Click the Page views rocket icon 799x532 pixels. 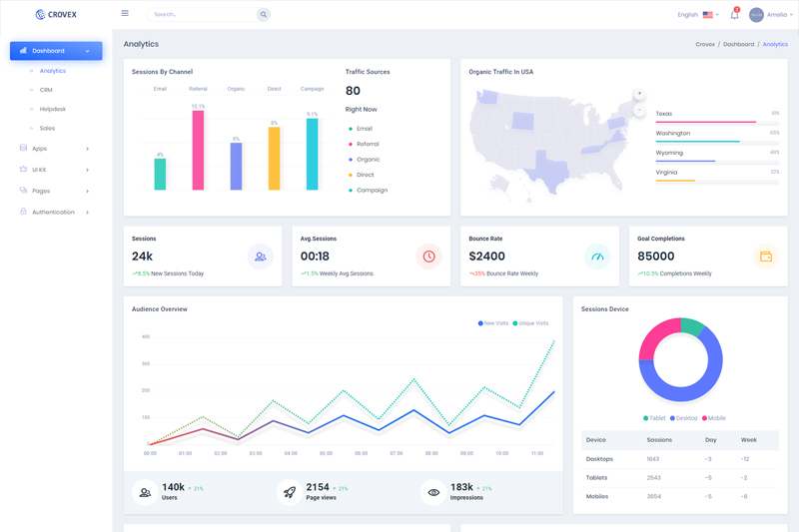[290, 492]
